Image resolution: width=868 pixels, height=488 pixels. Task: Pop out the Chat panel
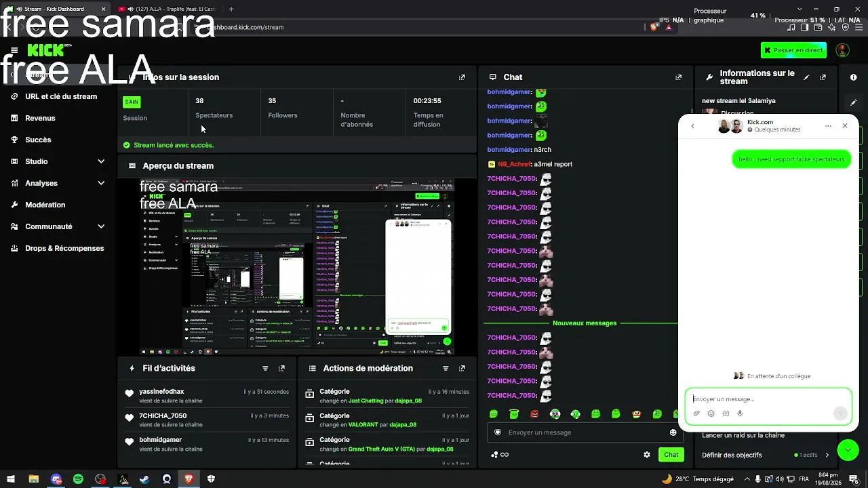(678, 77)
